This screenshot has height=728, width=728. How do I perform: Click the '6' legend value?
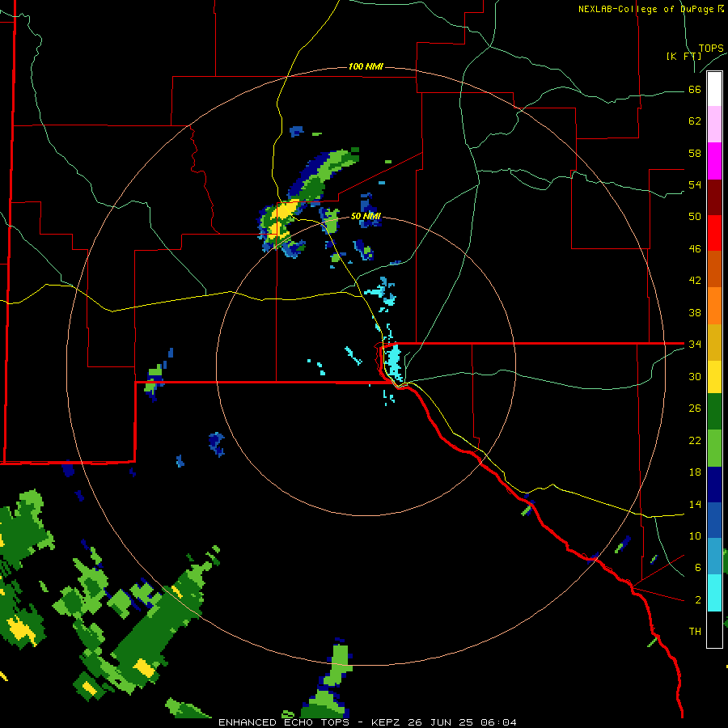(x=698, y=567)
